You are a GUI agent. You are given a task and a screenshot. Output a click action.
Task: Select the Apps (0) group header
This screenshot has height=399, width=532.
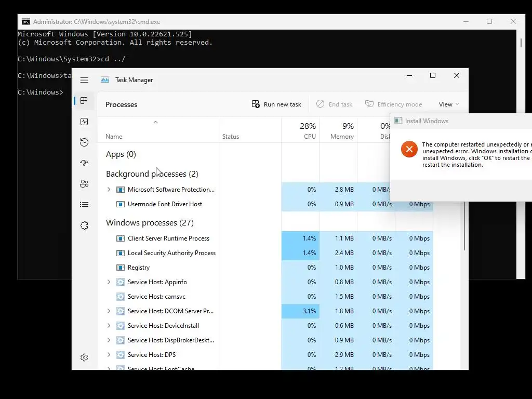click(x=121, y=154)
